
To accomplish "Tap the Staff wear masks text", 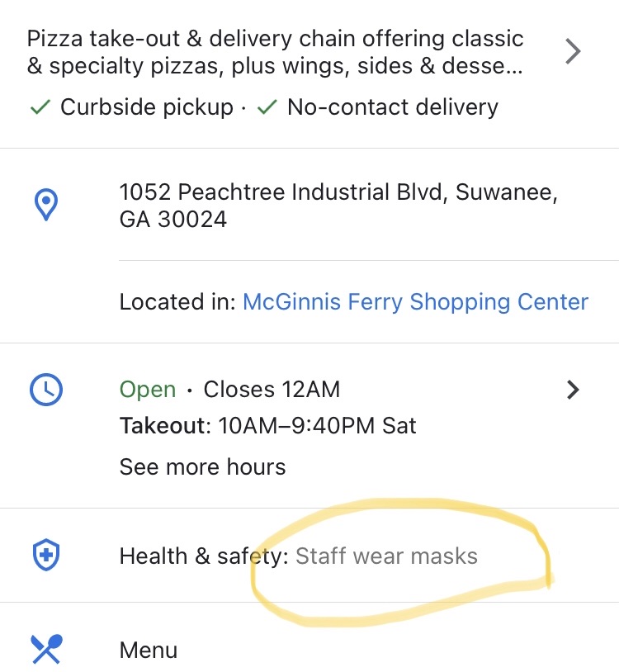I will point(386,556).
